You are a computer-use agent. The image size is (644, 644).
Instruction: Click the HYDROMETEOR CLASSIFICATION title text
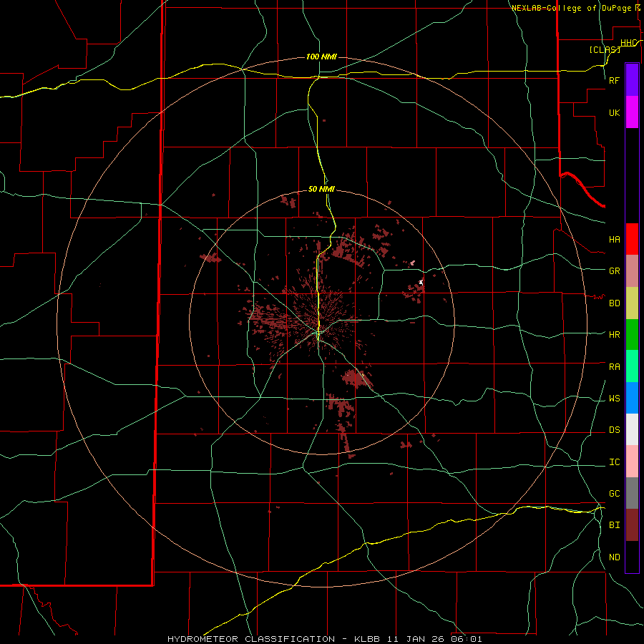pos(251,639)
